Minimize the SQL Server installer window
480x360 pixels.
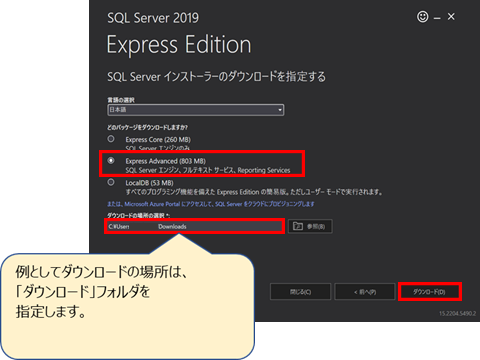pos(437,18)
